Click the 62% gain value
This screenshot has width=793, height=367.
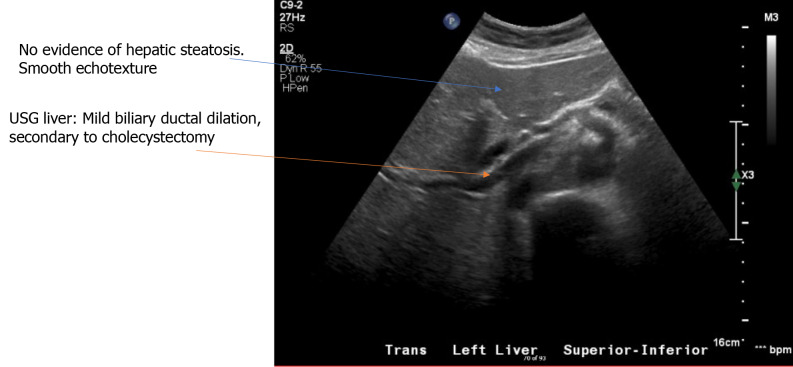(x=295, y=59)
